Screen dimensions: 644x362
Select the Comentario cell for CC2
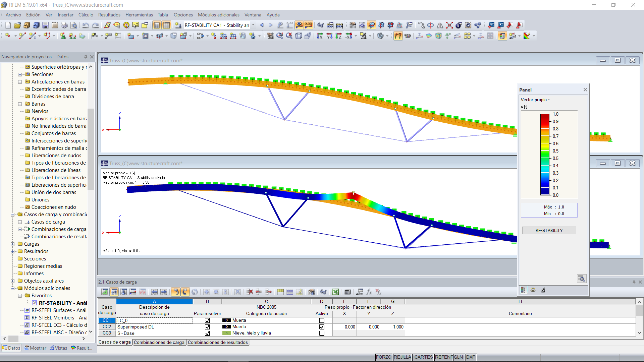click(520, 327)
